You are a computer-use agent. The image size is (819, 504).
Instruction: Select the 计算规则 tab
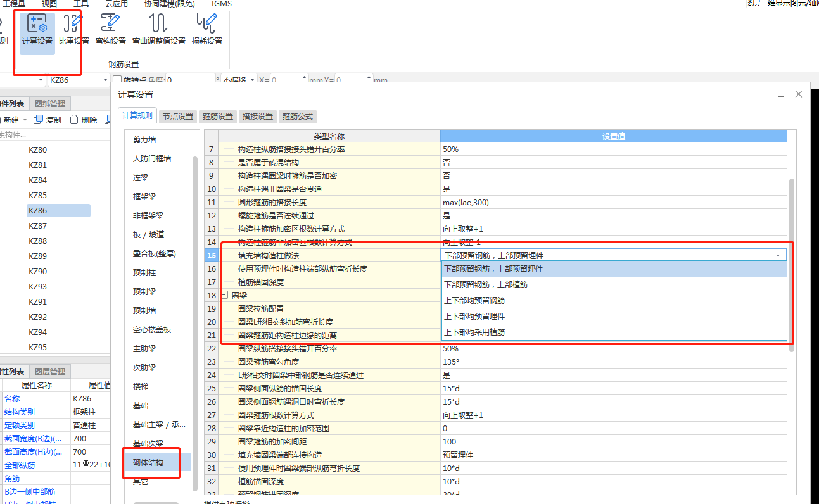[x=137, y=115]
